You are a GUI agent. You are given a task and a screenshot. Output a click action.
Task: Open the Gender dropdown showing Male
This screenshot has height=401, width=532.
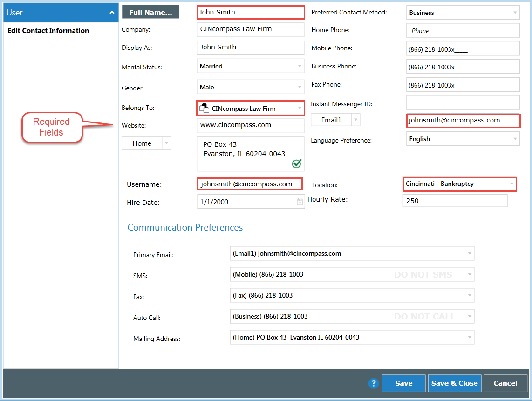(300, 87)
